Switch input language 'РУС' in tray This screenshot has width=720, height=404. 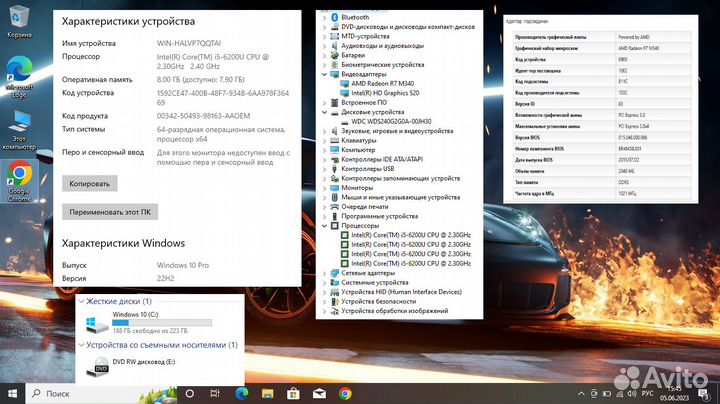point(647,394)
